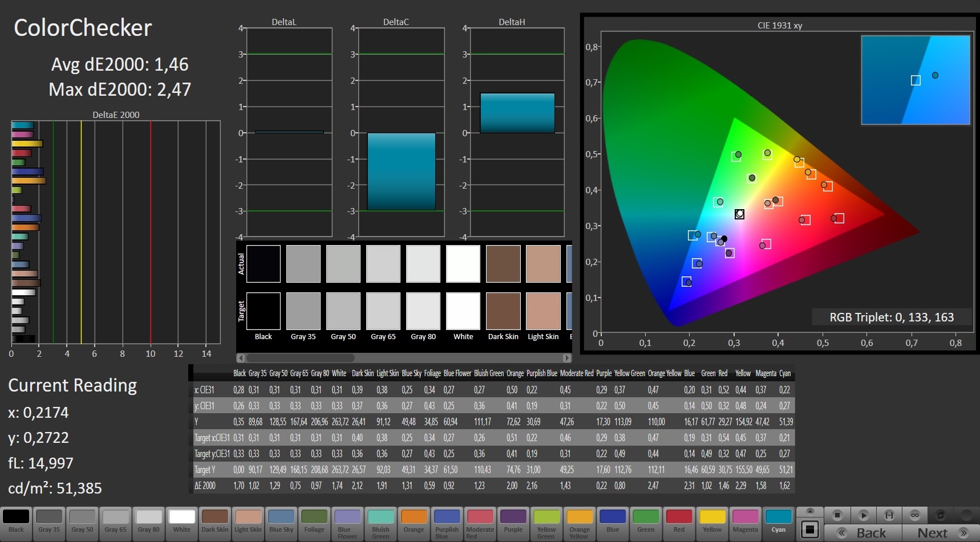Click the 'fL: 14,997' reading value
Image resolution: width=980 pixels, height=542 pixels.
(x=41, y=463)
